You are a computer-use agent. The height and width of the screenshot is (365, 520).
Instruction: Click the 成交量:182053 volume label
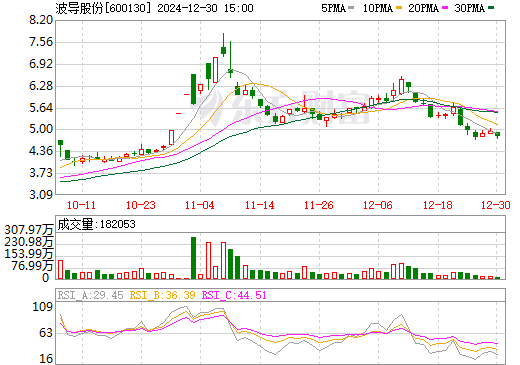97,224
